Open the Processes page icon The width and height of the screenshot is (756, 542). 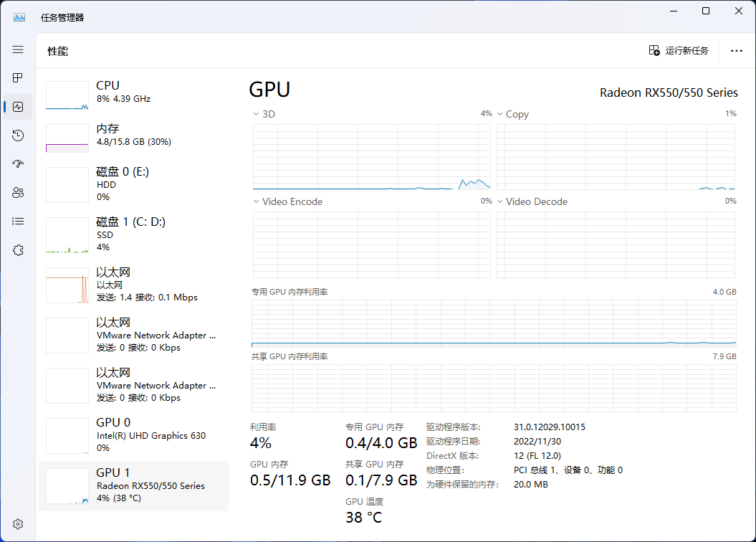18,78
